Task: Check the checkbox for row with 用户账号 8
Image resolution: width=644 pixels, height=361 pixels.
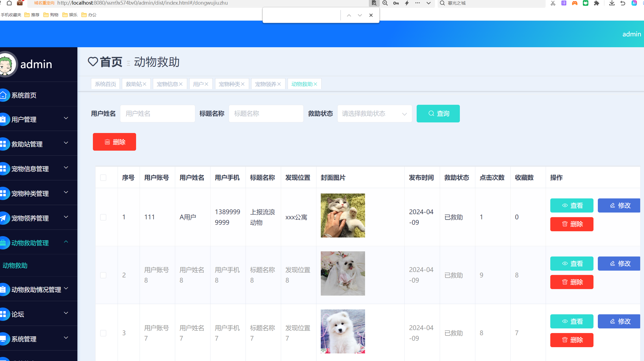Action: [x=103, y=275]
